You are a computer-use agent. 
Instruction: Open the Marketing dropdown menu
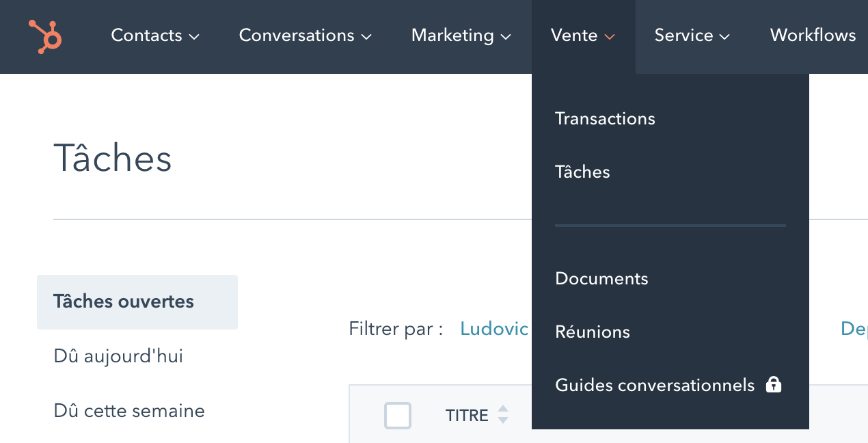point(461,36)
